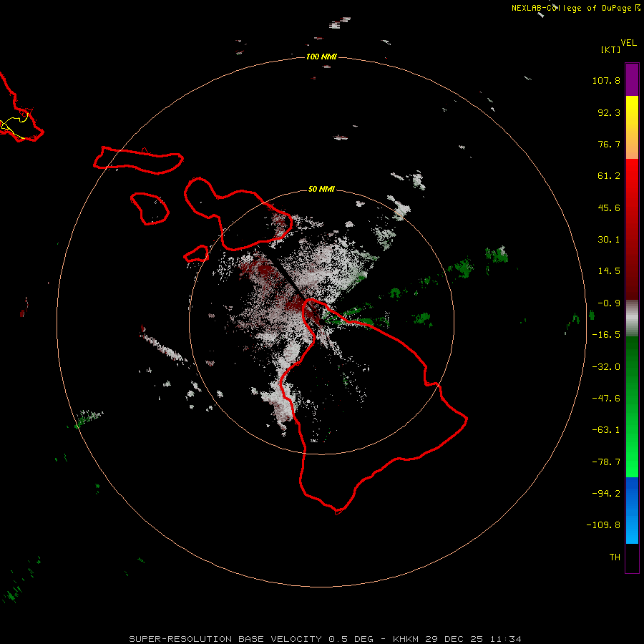The width and height of the screenshot is (644, 644).
Task: Pick the blue band of the velocity scale
Action: point(632,510)
